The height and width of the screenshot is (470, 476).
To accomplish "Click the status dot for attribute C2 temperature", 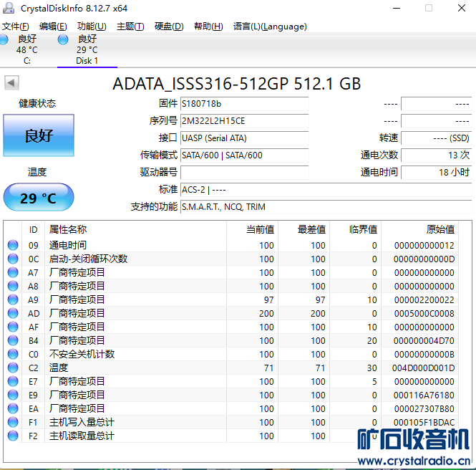I will (13, 368).
